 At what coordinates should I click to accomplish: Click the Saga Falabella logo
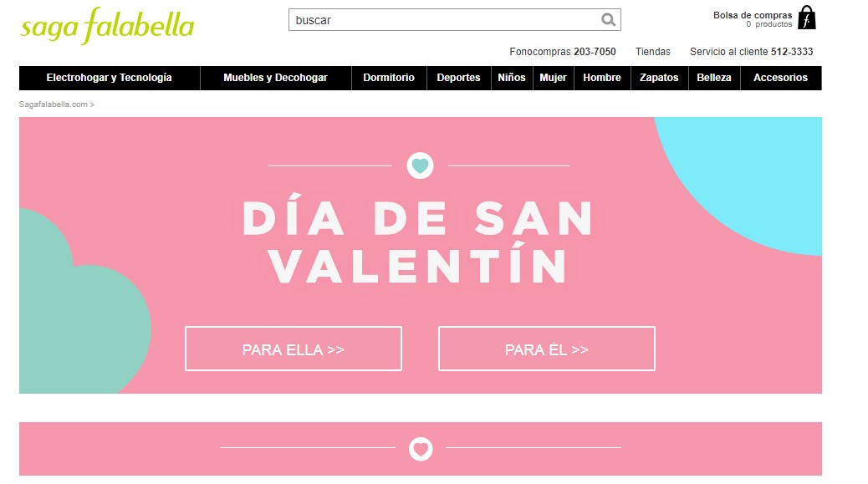click(107, 25)
